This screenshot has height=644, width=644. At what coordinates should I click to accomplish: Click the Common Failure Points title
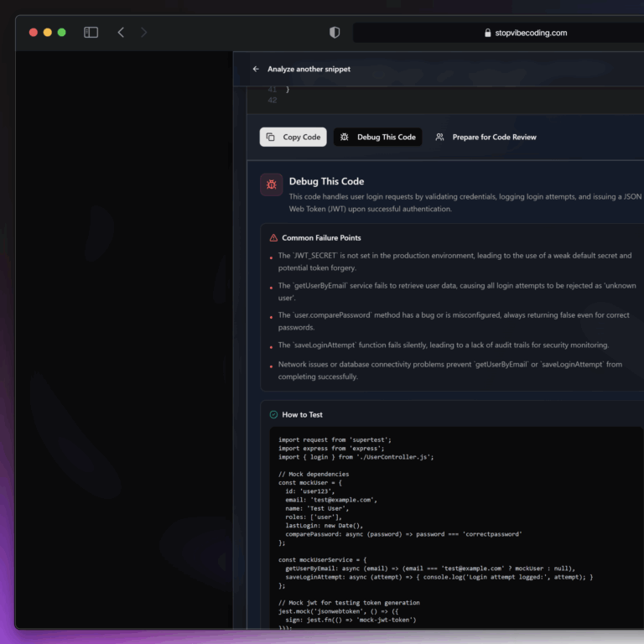click(x=321, y=238)
